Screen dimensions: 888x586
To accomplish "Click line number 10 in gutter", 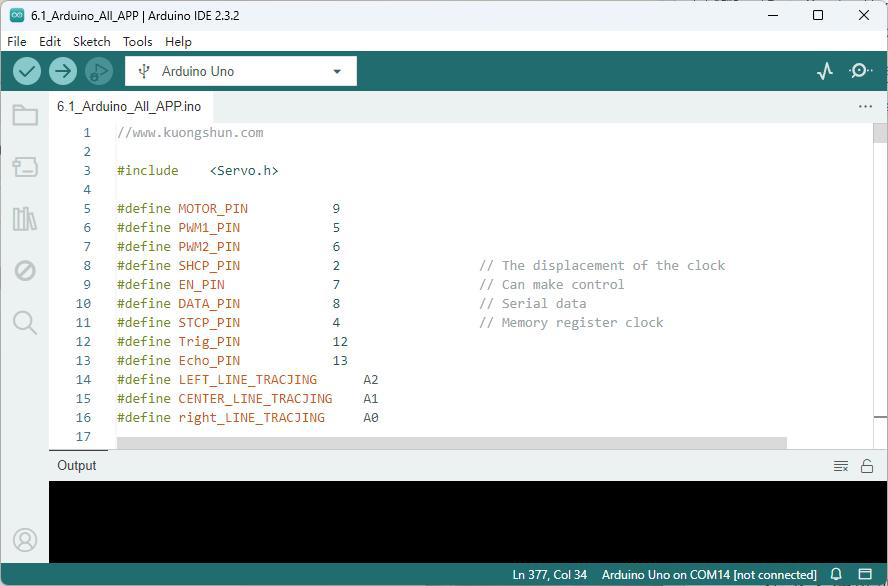I will [x=83, y=303].
